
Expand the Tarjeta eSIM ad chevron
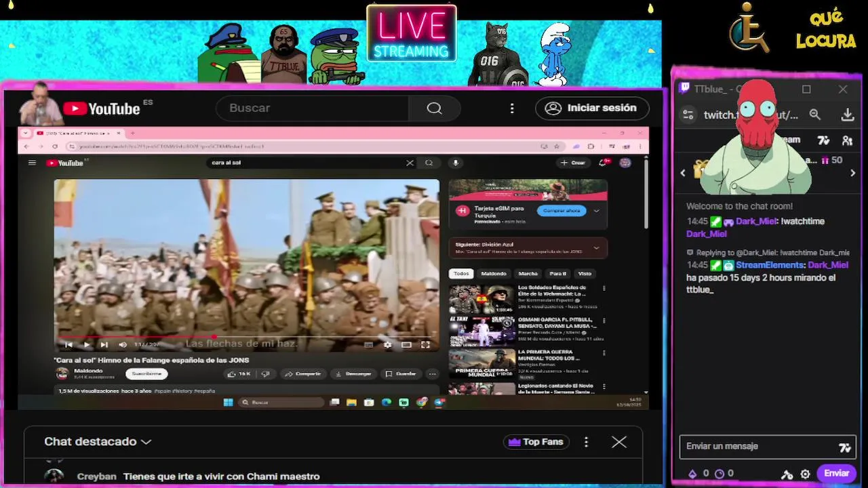(596, 211)
